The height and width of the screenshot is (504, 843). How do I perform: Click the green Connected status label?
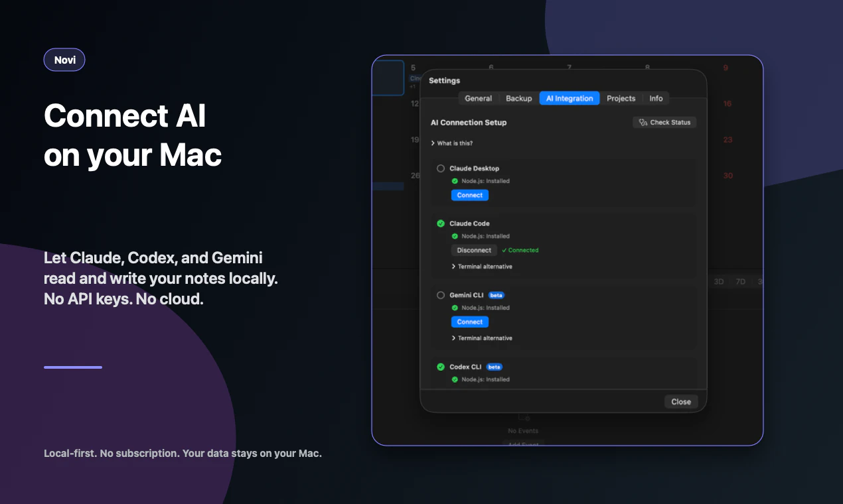point(520,251)
